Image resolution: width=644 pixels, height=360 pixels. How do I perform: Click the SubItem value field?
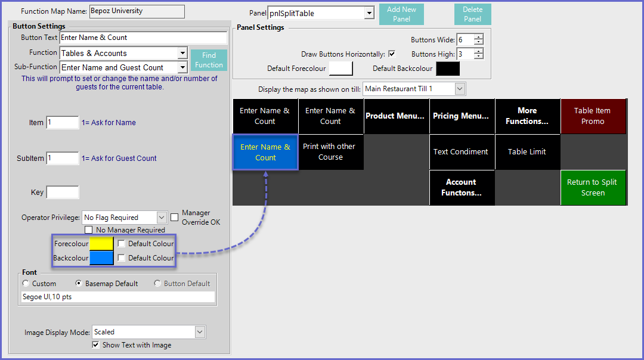click(x=63, y=158)
